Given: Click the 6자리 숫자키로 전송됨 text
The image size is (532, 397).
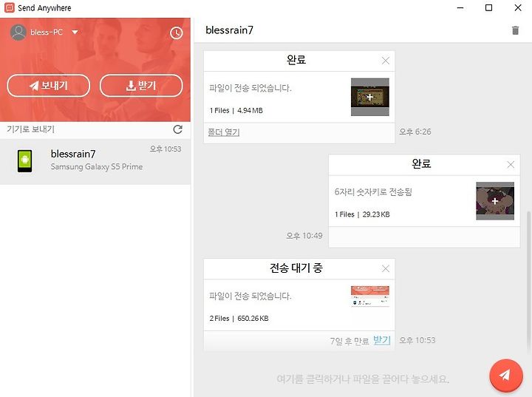Looking at the screenshot, I should point(373,192).
